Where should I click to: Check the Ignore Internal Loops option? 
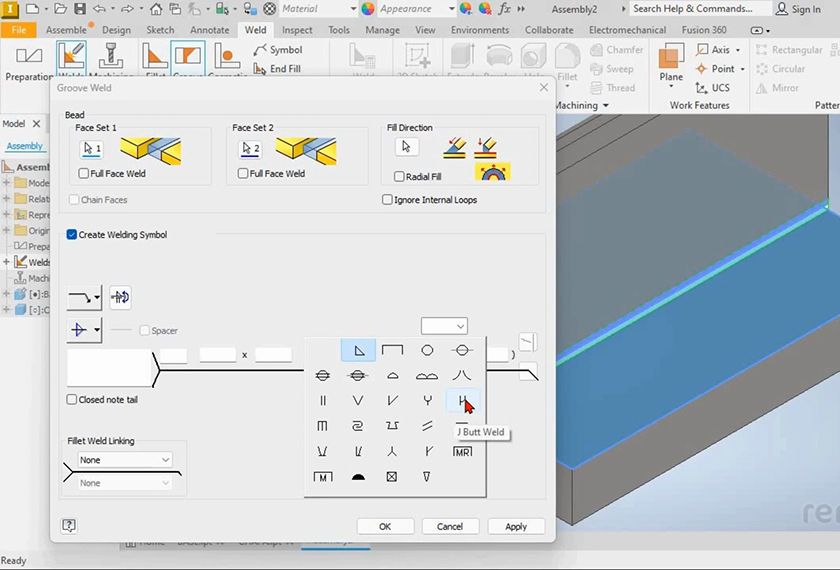tap(388, 200)
